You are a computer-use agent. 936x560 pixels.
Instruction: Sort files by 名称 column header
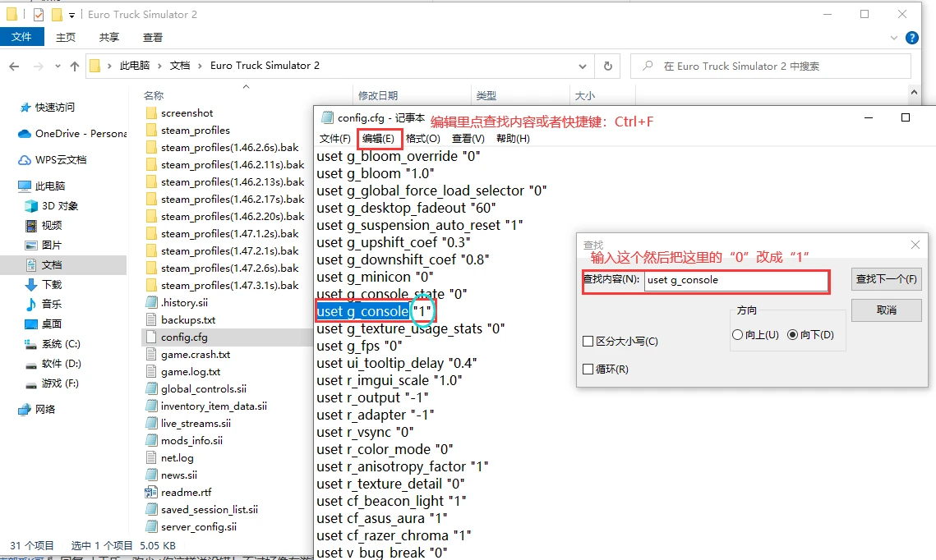[x=154, y=95]
